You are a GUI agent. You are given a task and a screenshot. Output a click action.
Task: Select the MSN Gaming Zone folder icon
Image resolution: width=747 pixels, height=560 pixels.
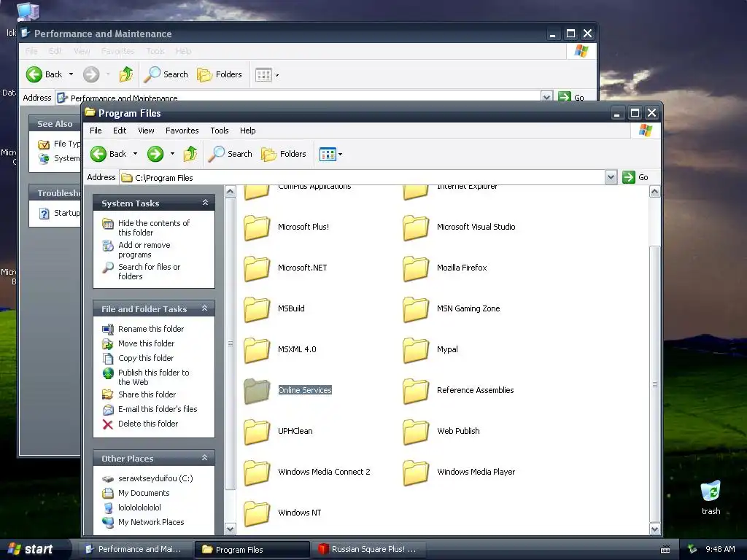415,309
